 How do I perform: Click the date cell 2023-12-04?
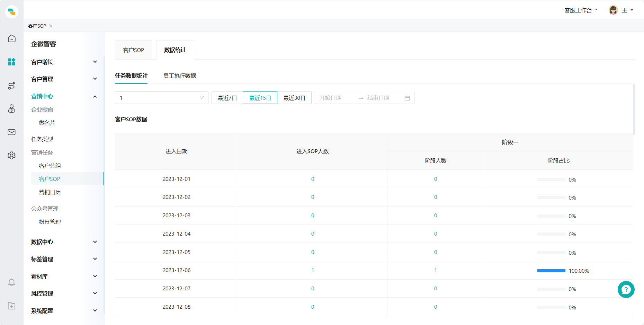tap(177, 234)
